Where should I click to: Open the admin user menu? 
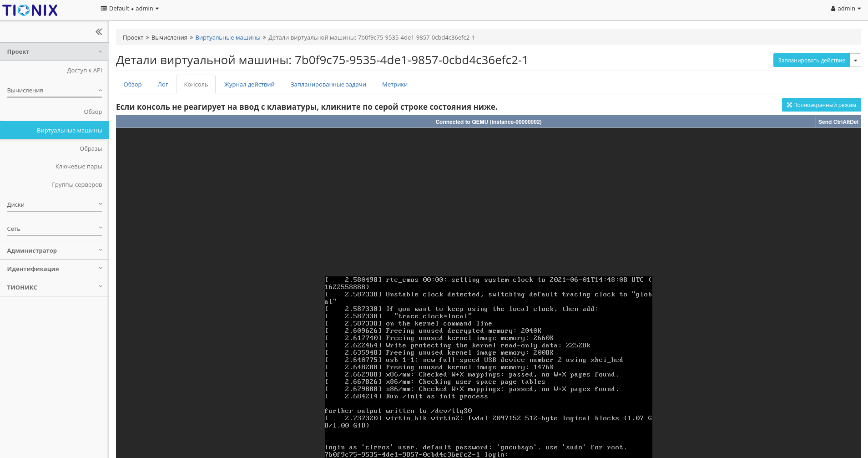846,9
